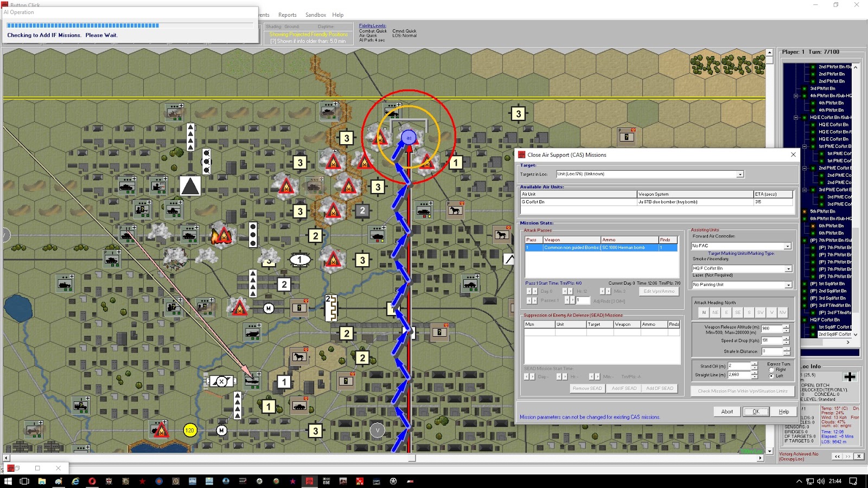Set attack heading to NW
The height and width of the screenshot is (488, 868).
click(783, 312)
